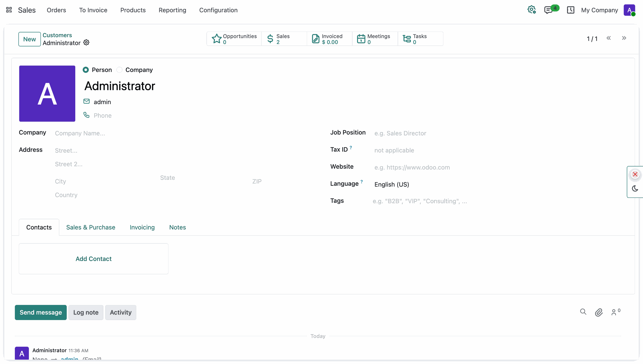Toggle dark mode moon icon
Image resolution: width=643 pixels, height=364 pixels.
click(635, 189)
